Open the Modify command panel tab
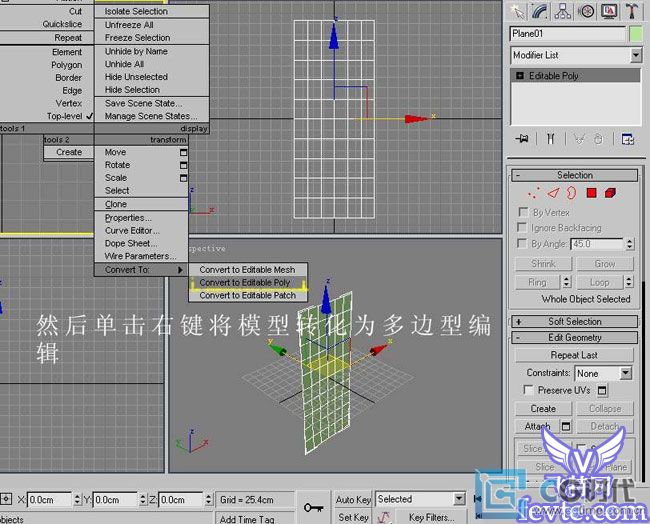The image size is (650, 524). tap(541, 11)
